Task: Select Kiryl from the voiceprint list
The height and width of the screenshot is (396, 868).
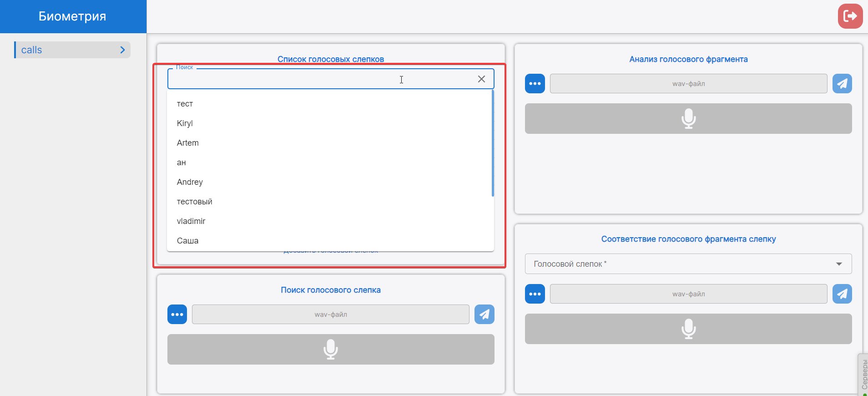Action: [x=185, y=123]
